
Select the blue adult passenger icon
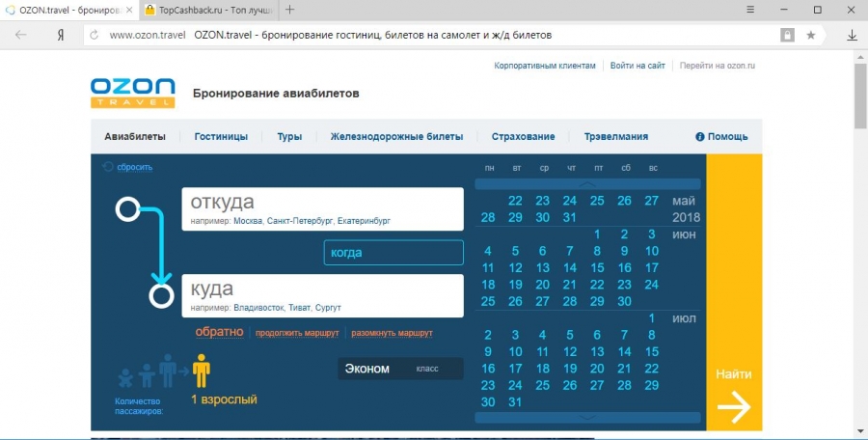tap(168, 371)
